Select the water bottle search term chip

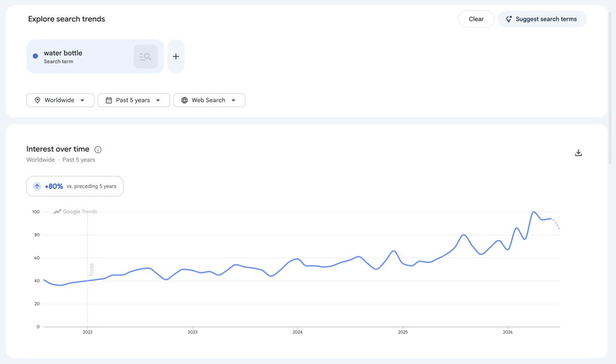(95, 56)
